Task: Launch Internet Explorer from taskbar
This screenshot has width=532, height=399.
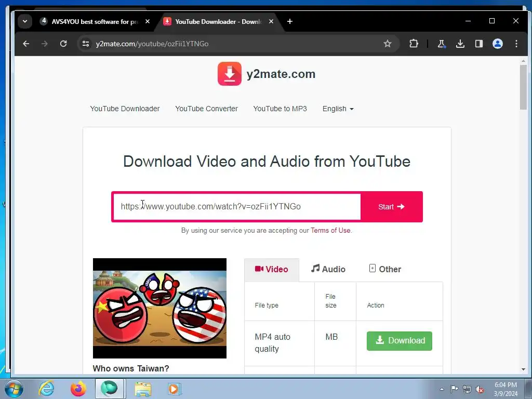Action: click(46, 389)
